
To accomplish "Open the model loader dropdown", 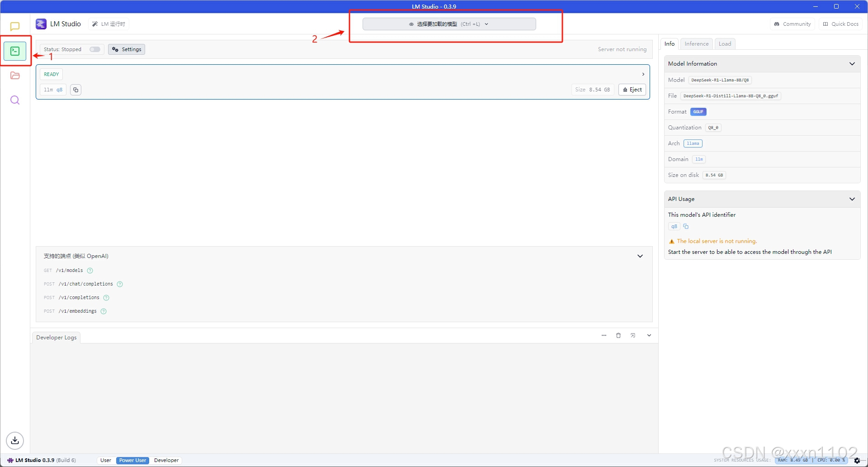I will 449,24.
